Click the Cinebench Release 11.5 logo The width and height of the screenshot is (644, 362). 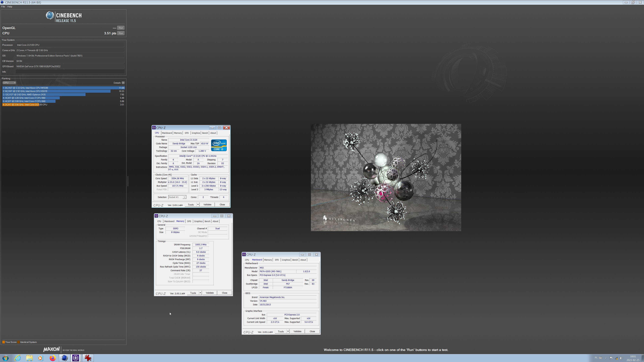point(64,17)
